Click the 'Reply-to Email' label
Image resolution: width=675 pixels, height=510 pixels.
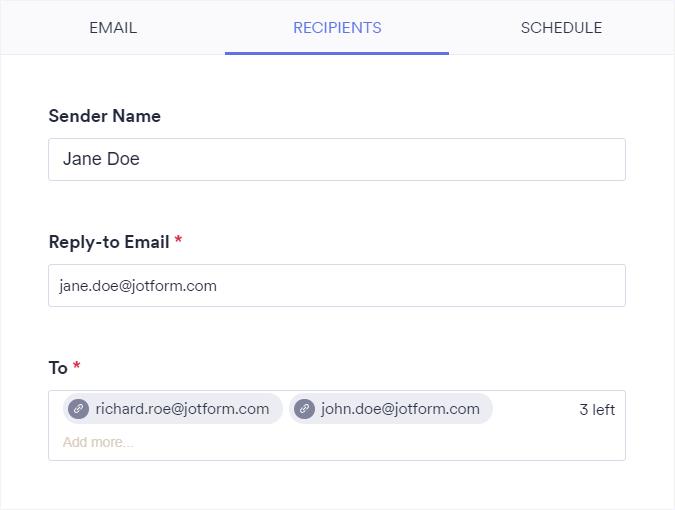[109, 242]
